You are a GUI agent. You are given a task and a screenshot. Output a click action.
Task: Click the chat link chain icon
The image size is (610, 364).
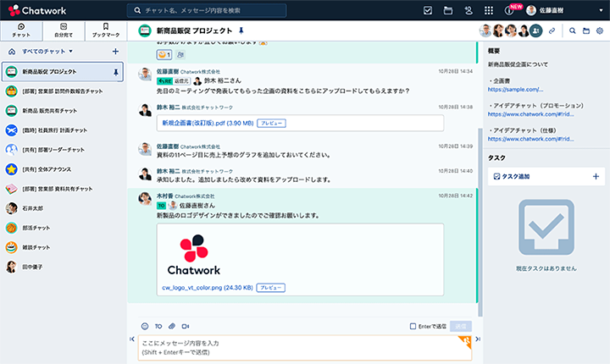click(x=552, y=30)
